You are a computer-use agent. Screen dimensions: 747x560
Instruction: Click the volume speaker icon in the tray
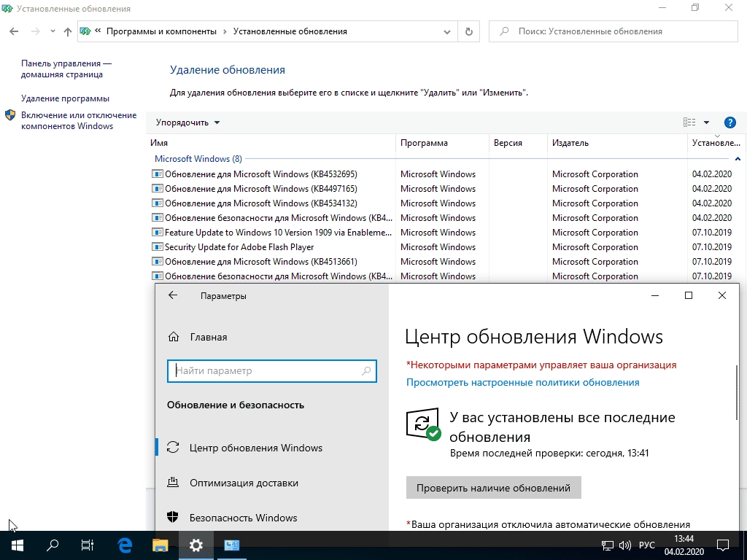click(624, 545)
